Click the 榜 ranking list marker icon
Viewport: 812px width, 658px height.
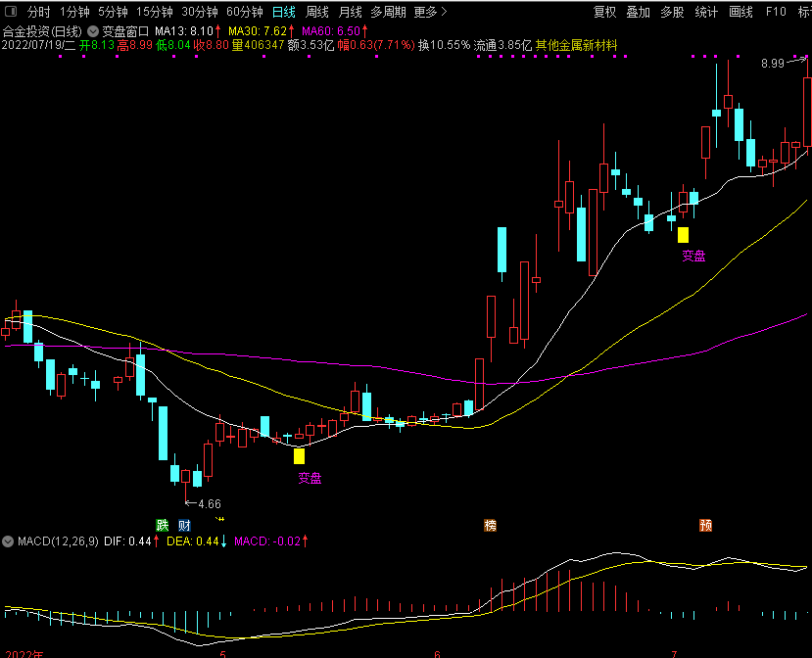click(x=490, y=526)
